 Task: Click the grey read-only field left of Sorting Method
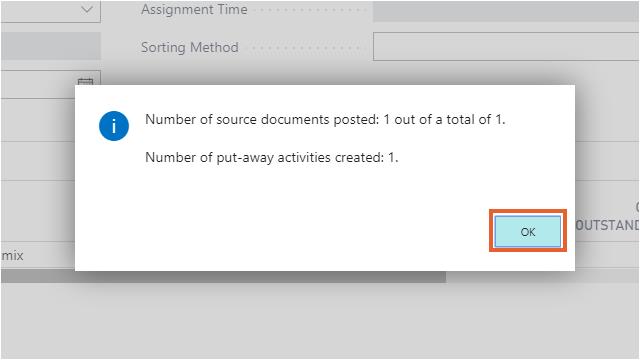[x=51, y=46]
